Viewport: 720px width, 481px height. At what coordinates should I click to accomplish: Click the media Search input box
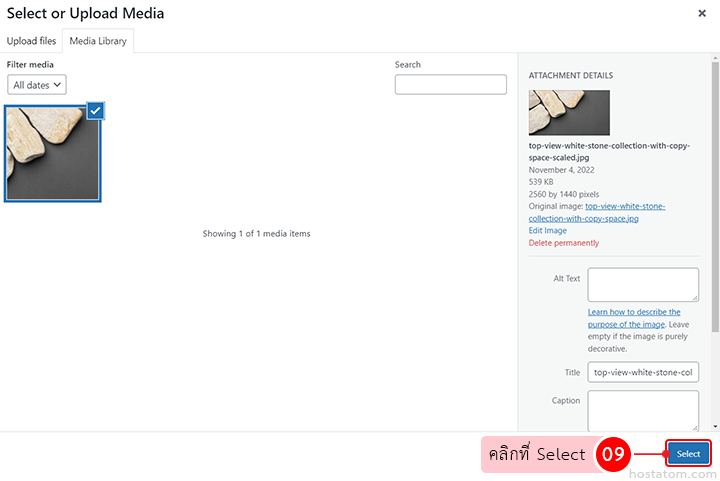coord(450,85)
